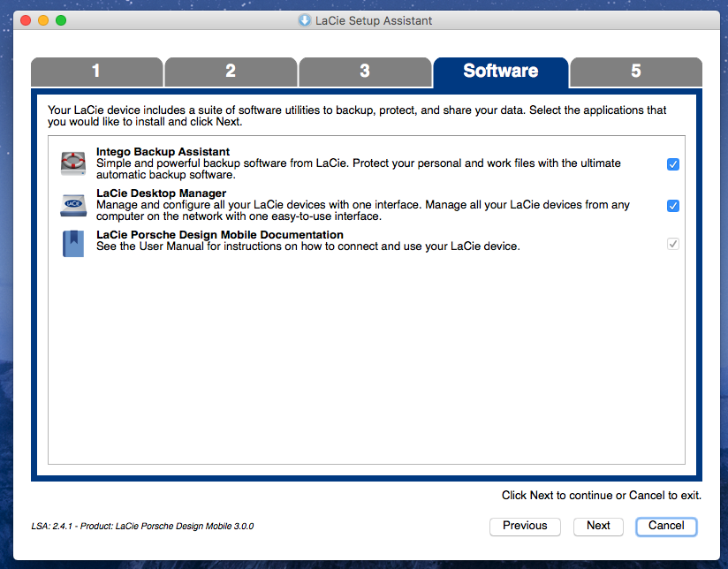Click the Porsche Design Mobile Documentation book icon
Viewport: 728px width, 569px height.
(x=73, y=243)
